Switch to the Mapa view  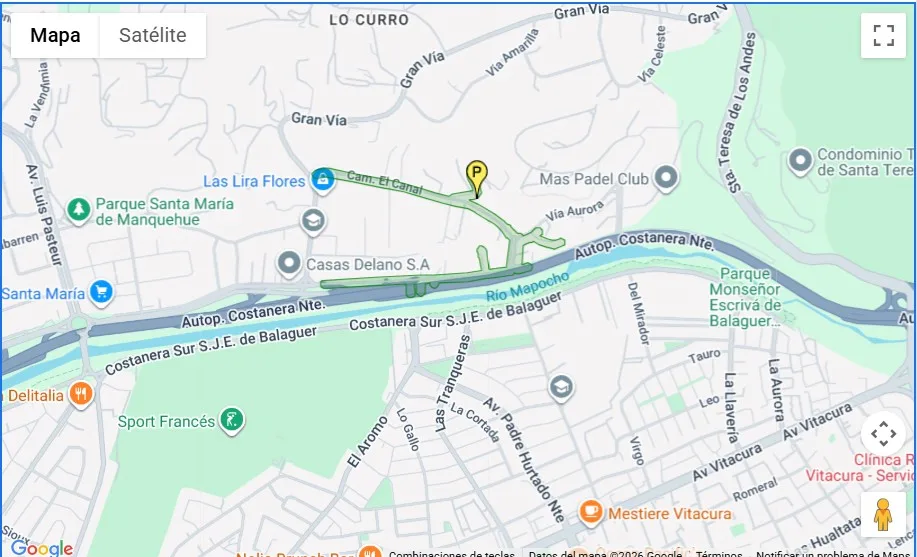click(55, 35)
